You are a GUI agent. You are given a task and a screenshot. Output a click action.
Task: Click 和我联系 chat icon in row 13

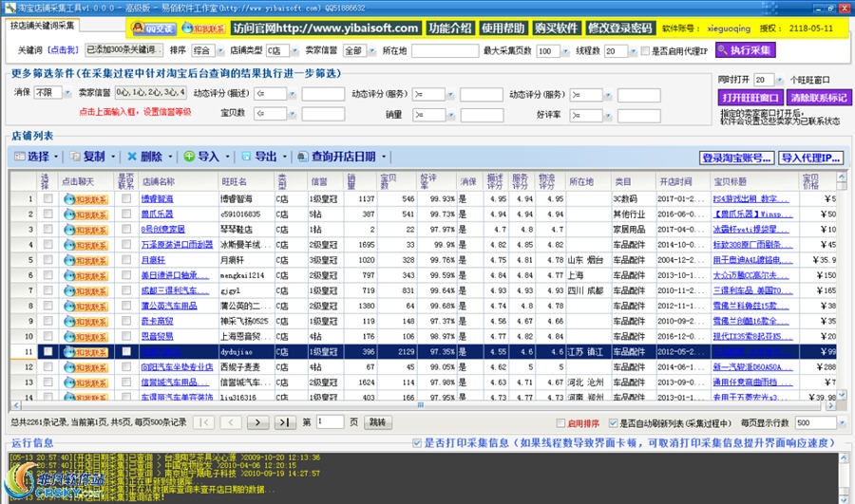tap(85, 383)
